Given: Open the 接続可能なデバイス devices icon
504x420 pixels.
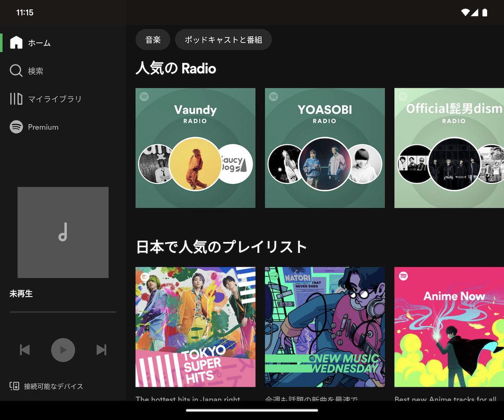Looking at the screenshot, I should pos(14,386).
